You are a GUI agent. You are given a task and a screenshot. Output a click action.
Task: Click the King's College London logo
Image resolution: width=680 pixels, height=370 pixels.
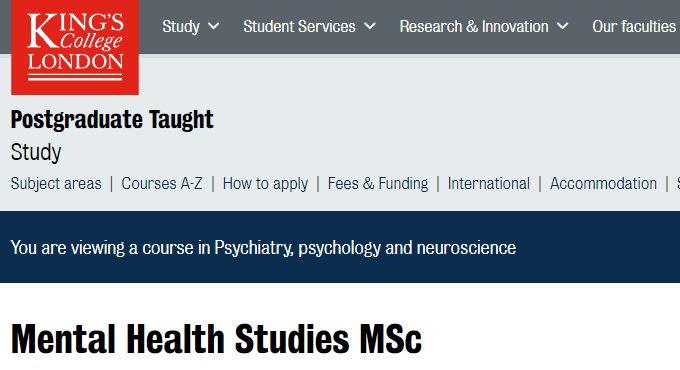pos(75,47)
